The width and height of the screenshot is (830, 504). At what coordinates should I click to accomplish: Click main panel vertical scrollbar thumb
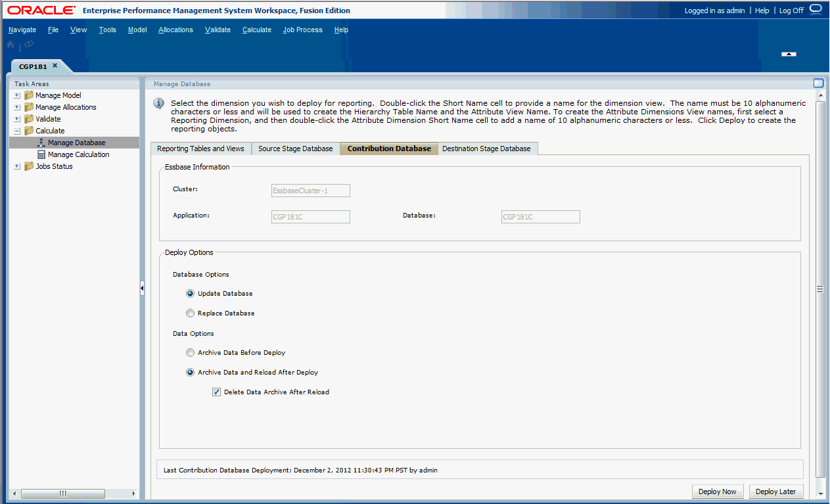point(819,289)
